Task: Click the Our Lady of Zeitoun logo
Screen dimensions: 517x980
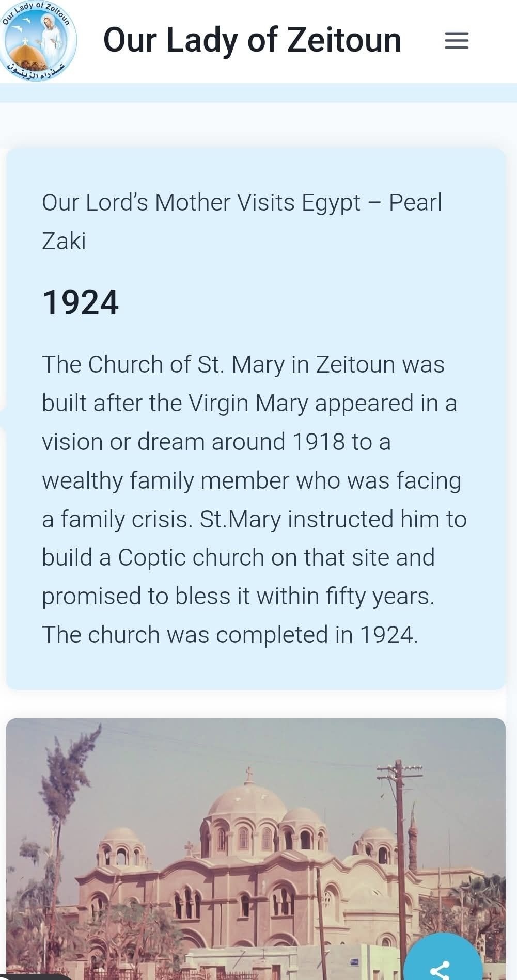Action: [x=38, y=40]
